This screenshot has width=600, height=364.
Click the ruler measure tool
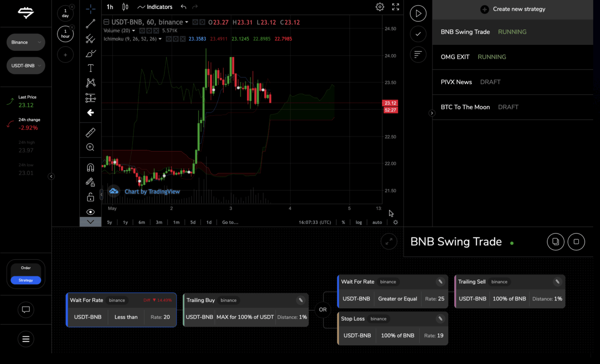coord(90,132)
